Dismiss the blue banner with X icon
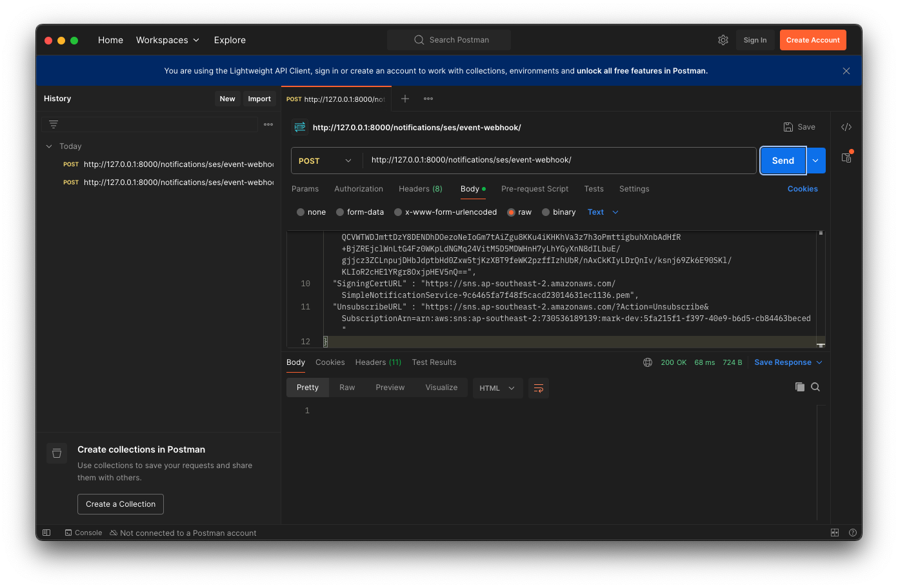 click(846, 71)
